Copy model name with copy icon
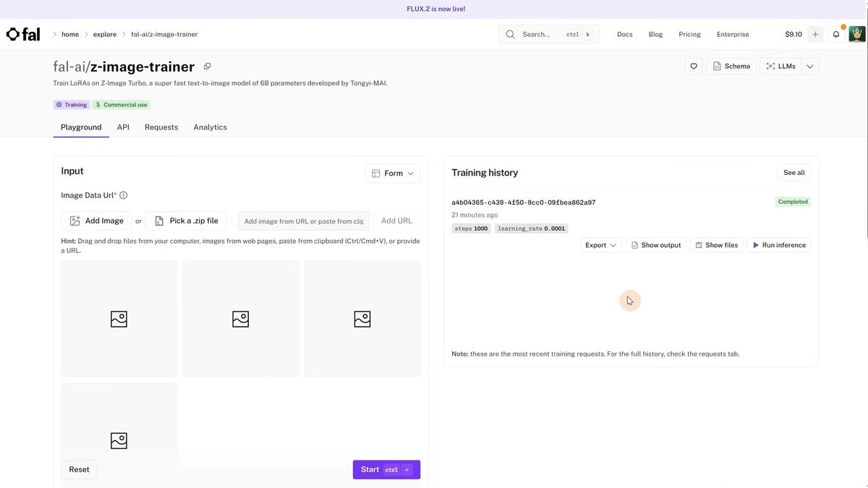 [x=207, y=67]
